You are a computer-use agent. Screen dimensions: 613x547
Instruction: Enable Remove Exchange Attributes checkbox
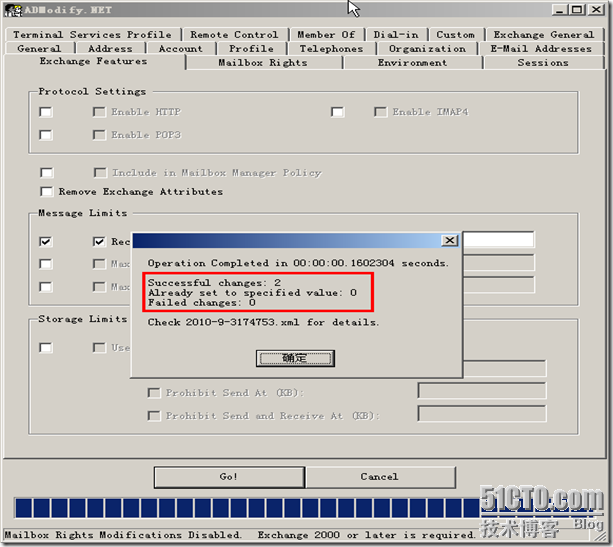tap(47, 192)
